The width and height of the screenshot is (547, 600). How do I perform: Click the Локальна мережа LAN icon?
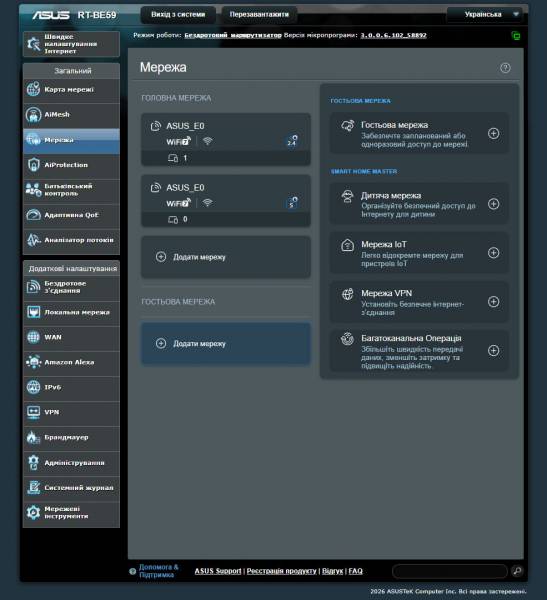(x=34, y=312)
